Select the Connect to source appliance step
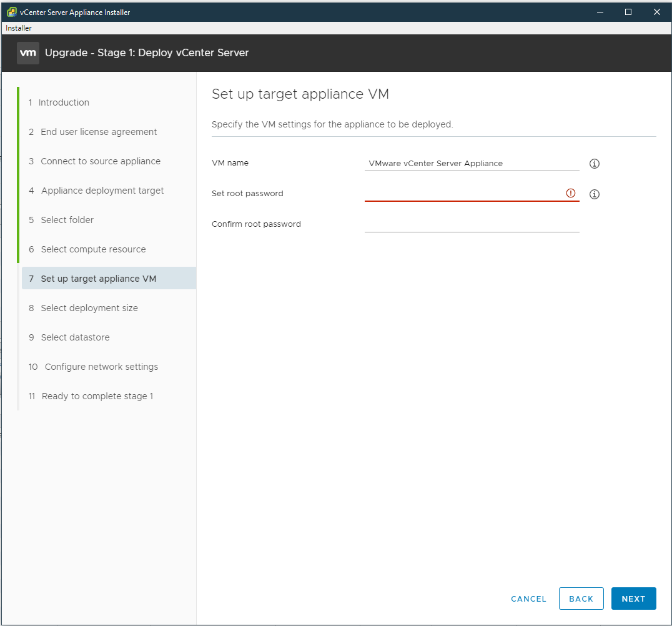This screenshot has width=672, height=626. [x=99, y=161]
